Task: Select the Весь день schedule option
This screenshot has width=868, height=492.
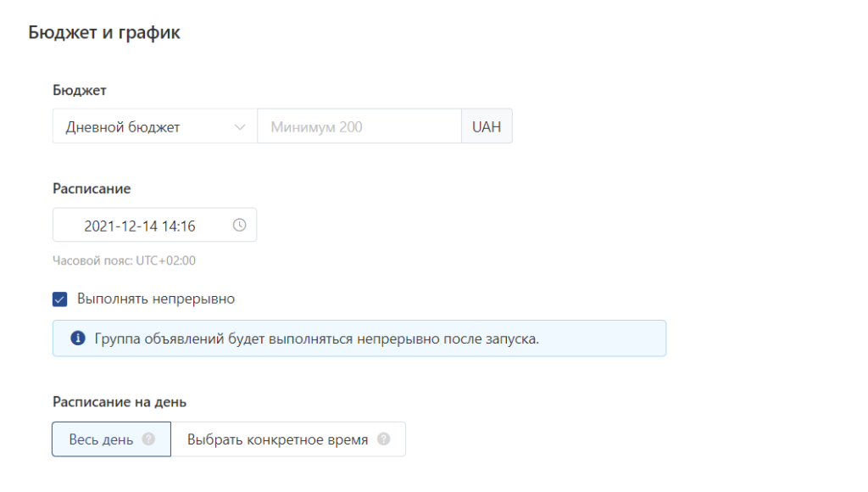Action: 111,439
